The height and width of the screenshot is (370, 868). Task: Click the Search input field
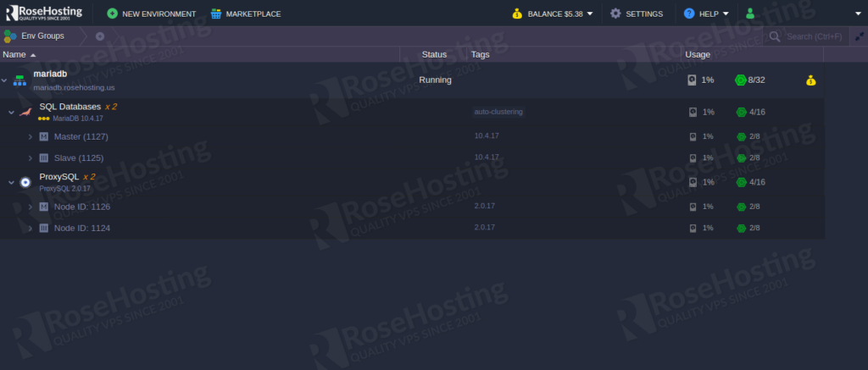coord(812,36)
